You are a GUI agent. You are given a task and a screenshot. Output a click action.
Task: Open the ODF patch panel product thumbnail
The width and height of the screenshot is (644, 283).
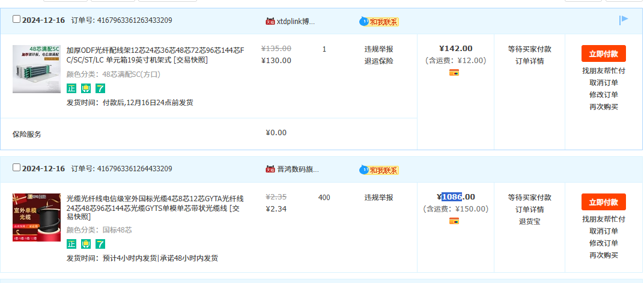(x=37, y=68)
